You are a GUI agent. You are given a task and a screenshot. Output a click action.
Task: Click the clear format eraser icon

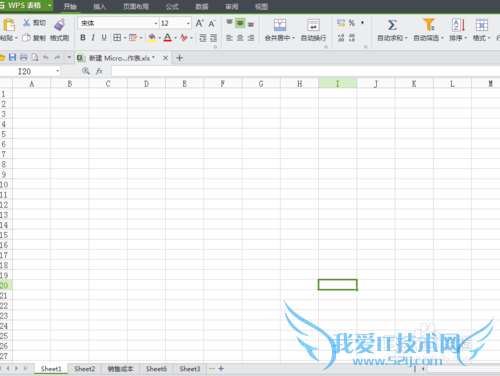(x=184, y=38)
